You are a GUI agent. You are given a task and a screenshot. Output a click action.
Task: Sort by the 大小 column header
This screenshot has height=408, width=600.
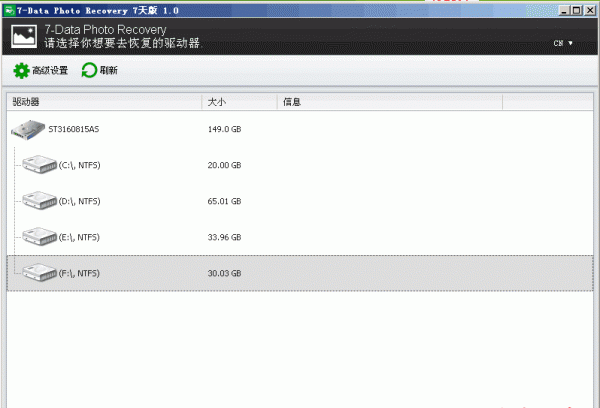point(239,102)
